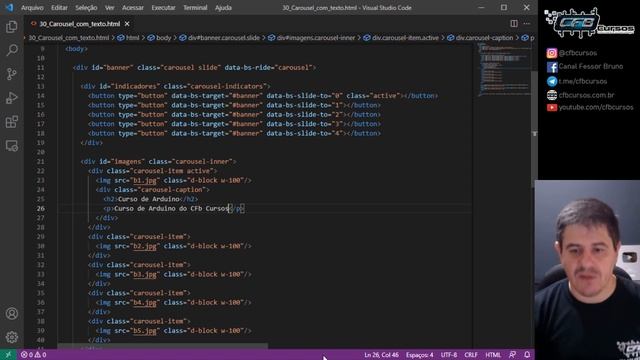Open the Search view in activity bar

[x=12, y=50]
